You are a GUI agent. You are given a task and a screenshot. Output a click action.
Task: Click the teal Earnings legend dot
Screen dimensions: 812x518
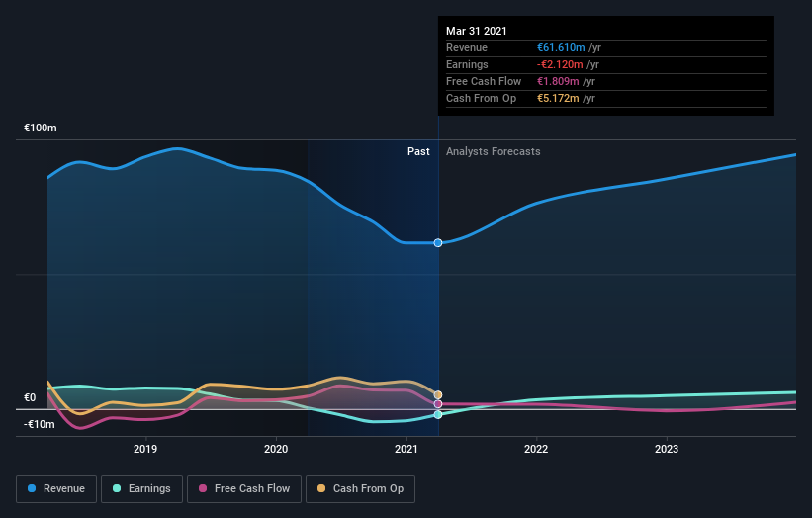tap(117, 488)
